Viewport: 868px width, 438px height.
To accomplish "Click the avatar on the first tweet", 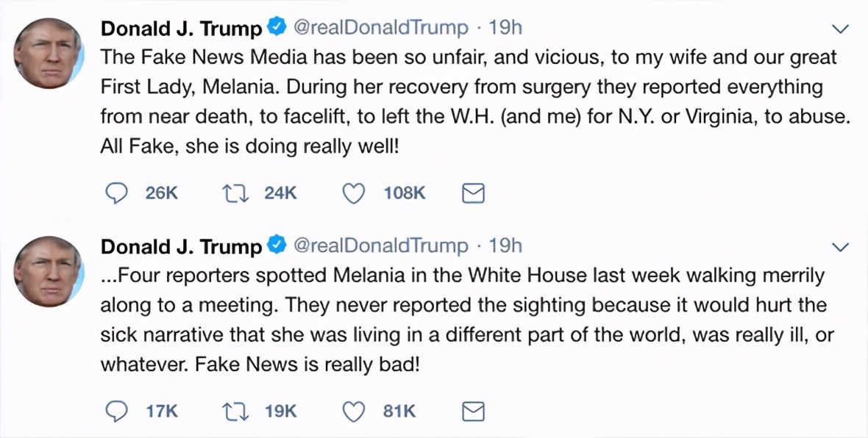I will point(48,52).
